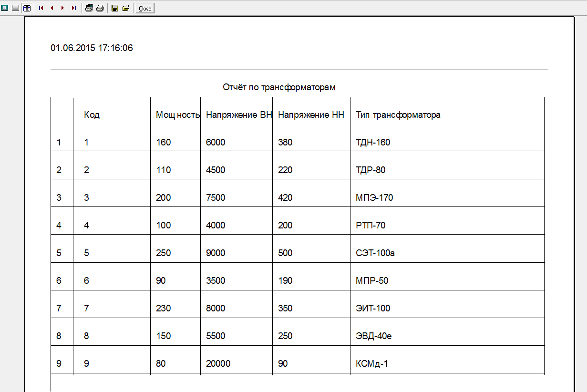The width and height of the screenshot is (587, 392).
Task: Select transformer type ТДР-80
Action: [x=371, y=170]
